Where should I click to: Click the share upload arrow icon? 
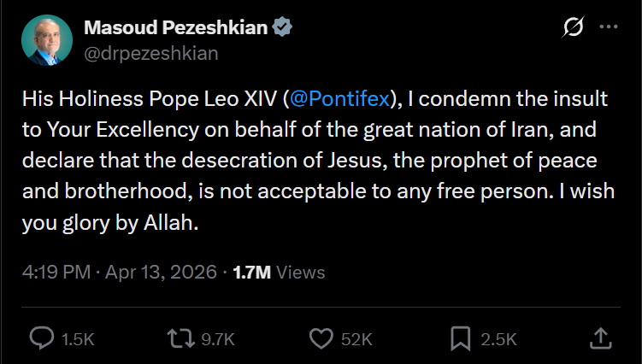[600, 338]
